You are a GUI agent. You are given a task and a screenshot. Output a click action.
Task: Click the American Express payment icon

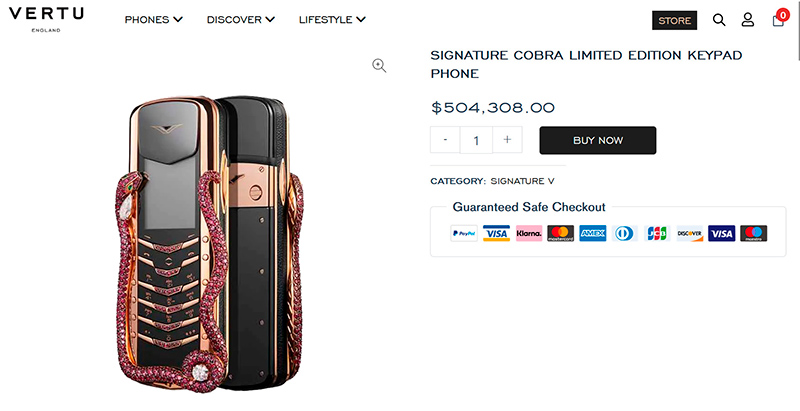click(x=593, y=233)
